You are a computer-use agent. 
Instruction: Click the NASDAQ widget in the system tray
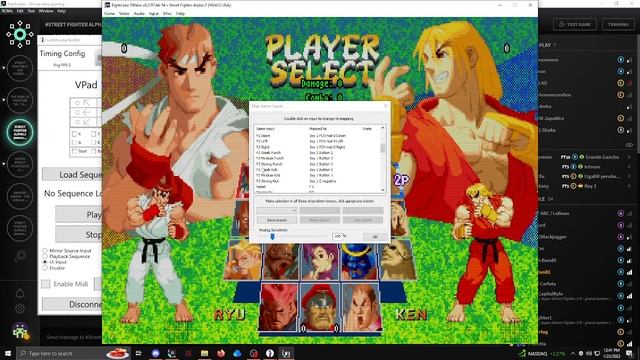pos(542,353)
